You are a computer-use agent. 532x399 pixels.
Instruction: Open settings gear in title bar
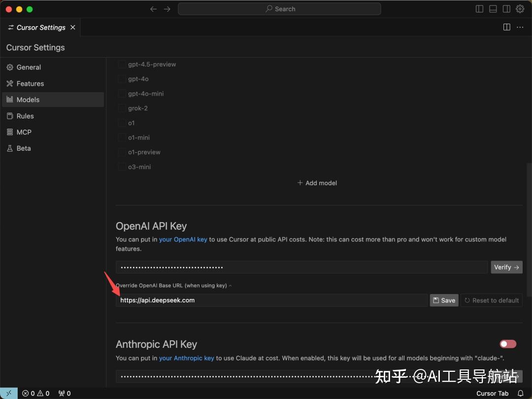(520, 9)
